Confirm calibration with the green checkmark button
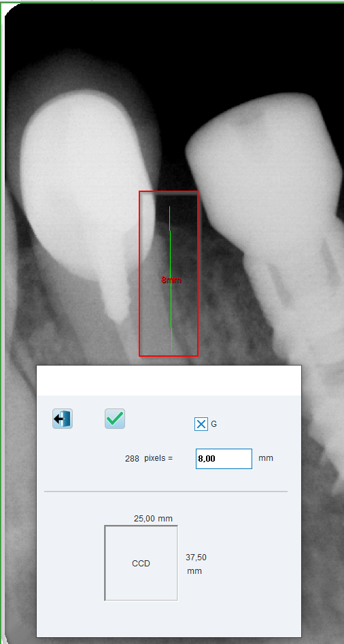 tap(115, 419)
